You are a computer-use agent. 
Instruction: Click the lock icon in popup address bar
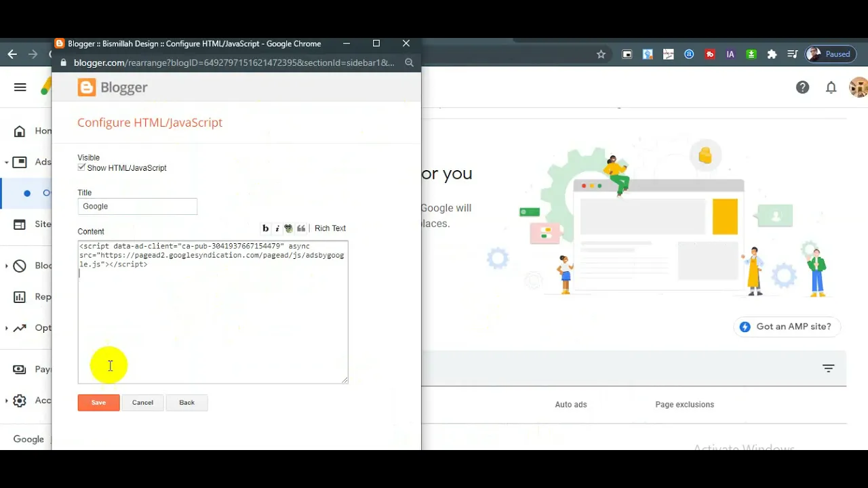click(63, 62)
